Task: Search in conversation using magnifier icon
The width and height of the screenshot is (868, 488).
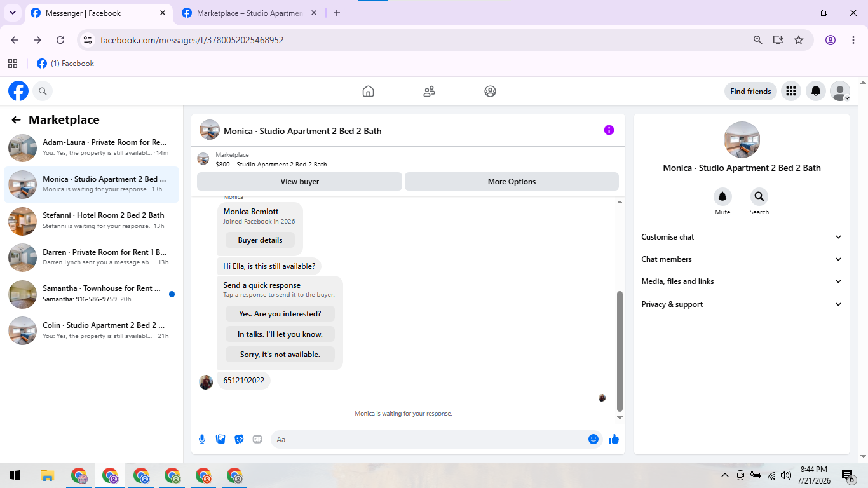Action: point(759,196)
